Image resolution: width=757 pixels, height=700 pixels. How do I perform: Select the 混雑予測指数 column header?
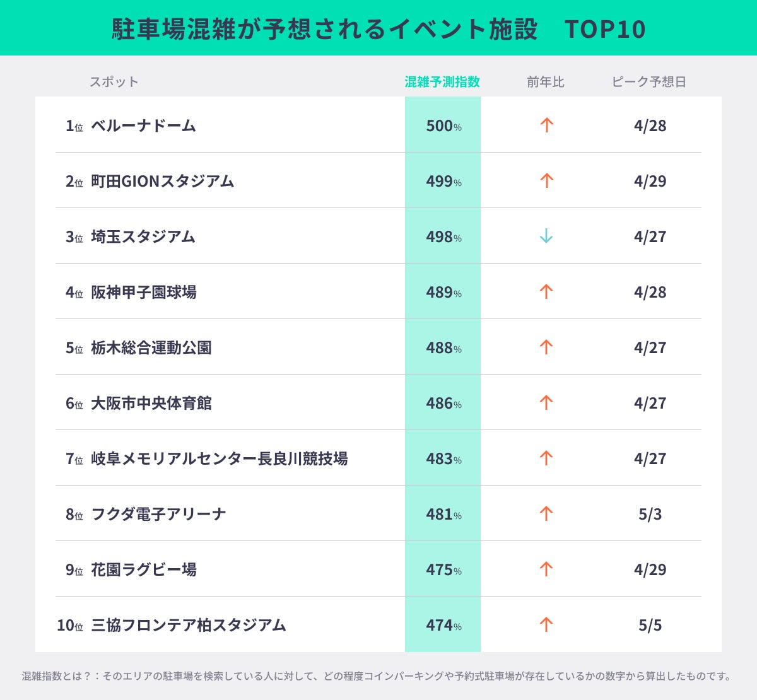[x=442, y=82]
